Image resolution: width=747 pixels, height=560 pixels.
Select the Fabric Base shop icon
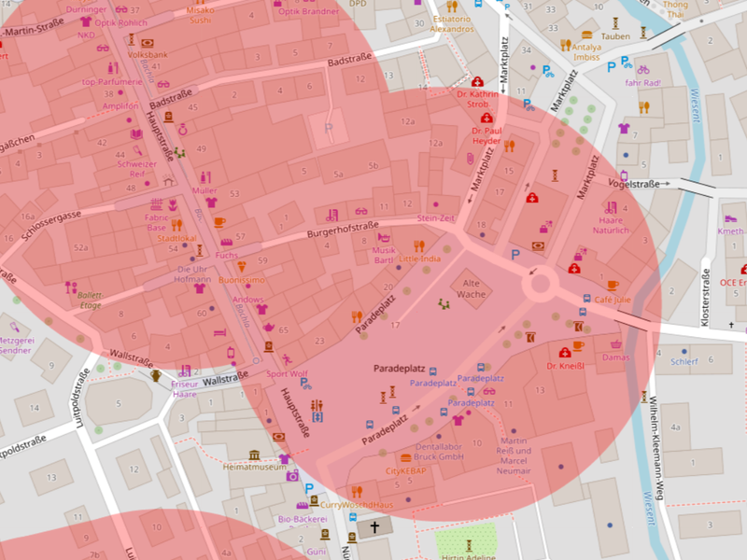point(157,204)
